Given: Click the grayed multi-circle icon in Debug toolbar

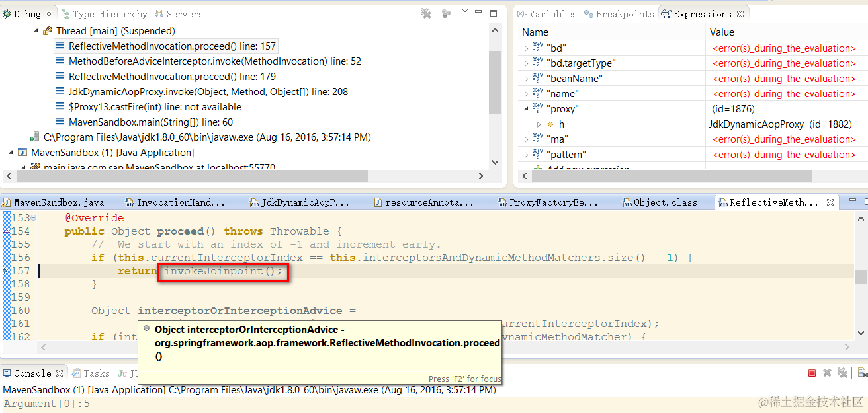Looking at the screenshot, I should pos(446,13).
